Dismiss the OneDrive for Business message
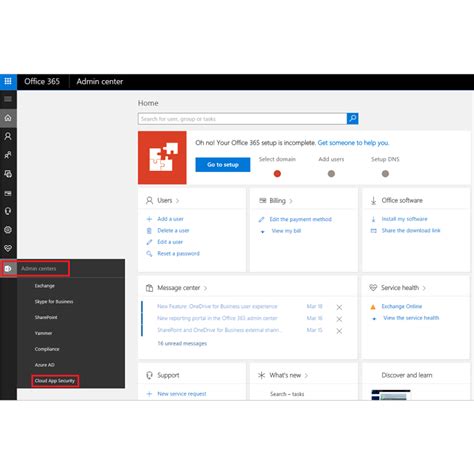Viewport: 474px width, 474px height. 339,307
